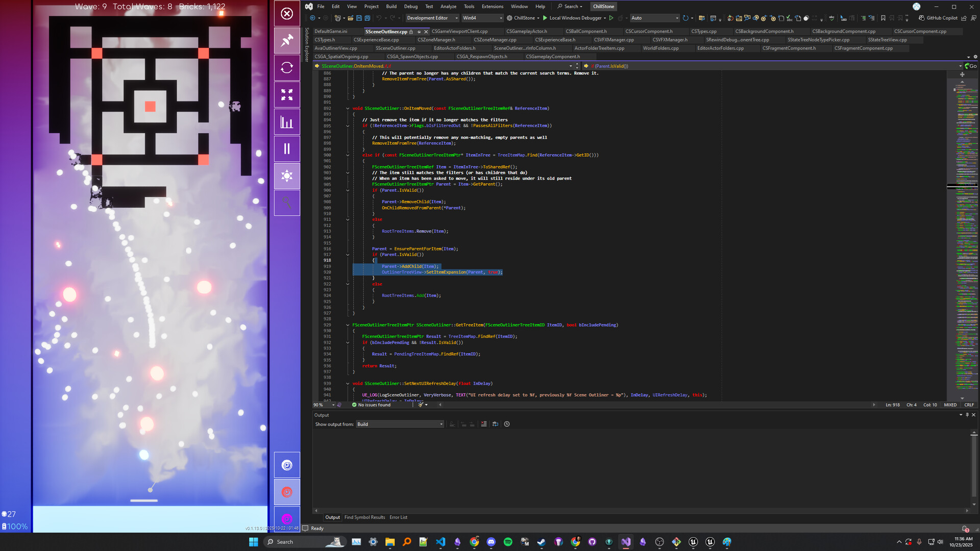Screen dimensions: 980x551
Task: Clear all text in the Output window
Action: (484, 423)
